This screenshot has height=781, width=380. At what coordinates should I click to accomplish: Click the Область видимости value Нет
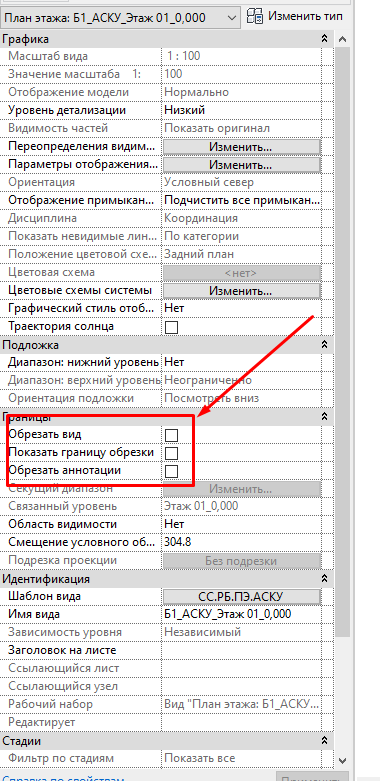(x=242, y=524)
